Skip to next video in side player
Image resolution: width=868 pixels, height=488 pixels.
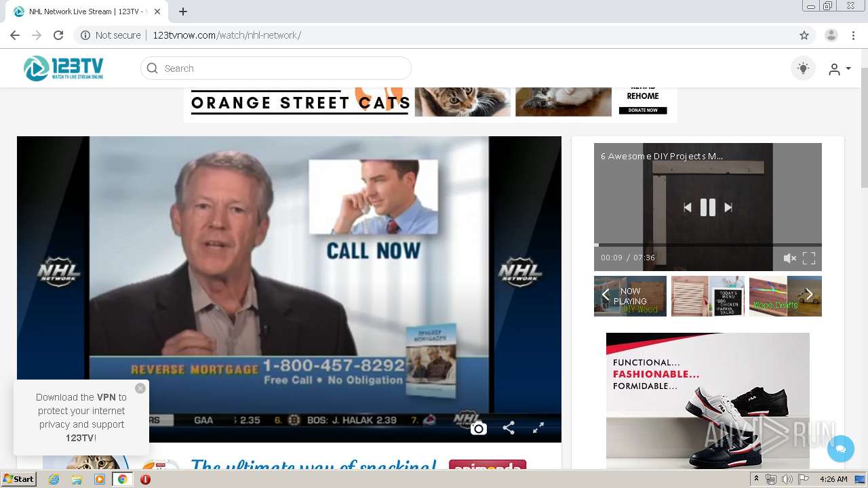tap(728, 207)
